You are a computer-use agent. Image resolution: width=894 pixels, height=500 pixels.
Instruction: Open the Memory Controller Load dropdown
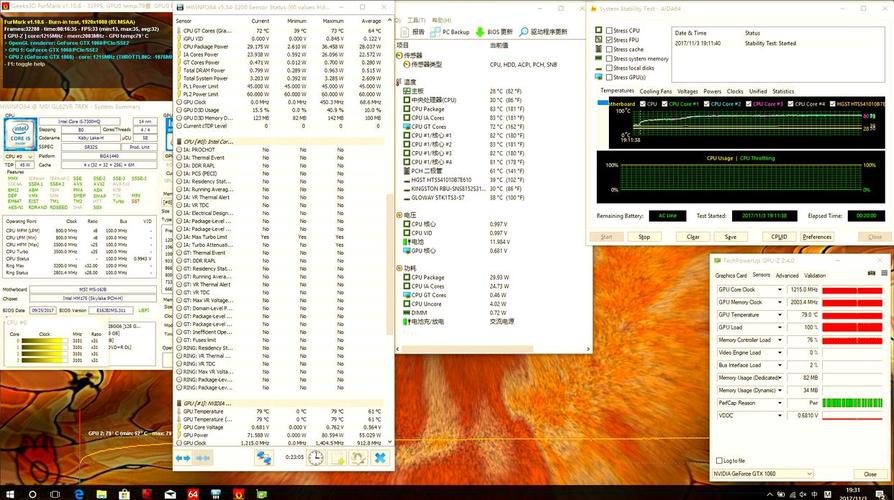point(779,340)
